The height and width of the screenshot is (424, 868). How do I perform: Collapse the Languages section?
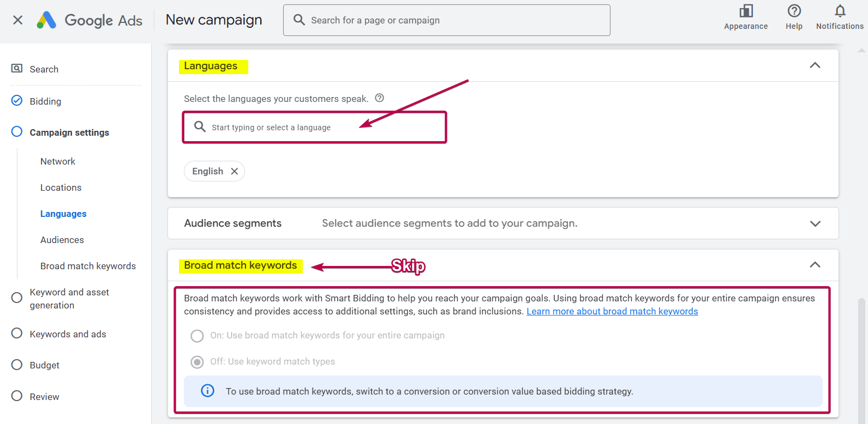click(815, 65)
